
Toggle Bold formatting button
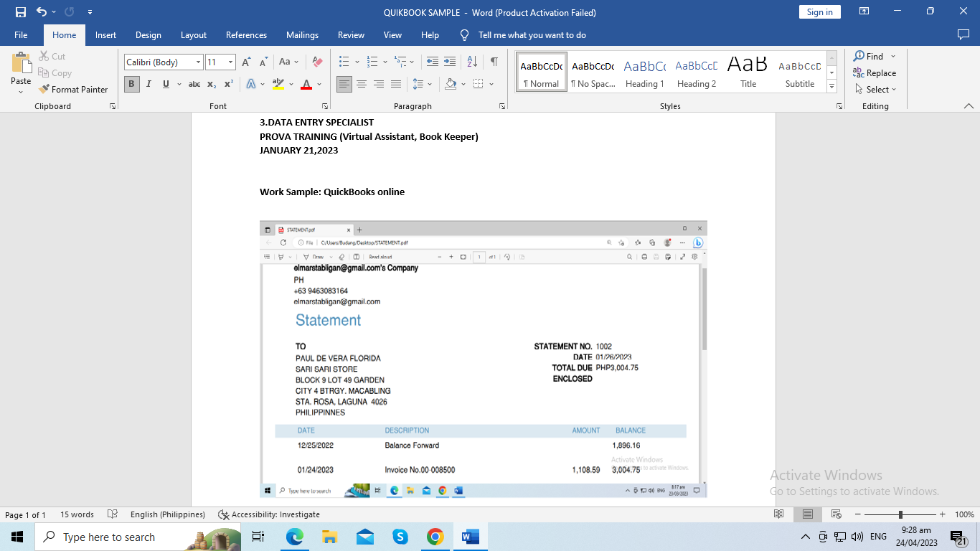[131, 84]
